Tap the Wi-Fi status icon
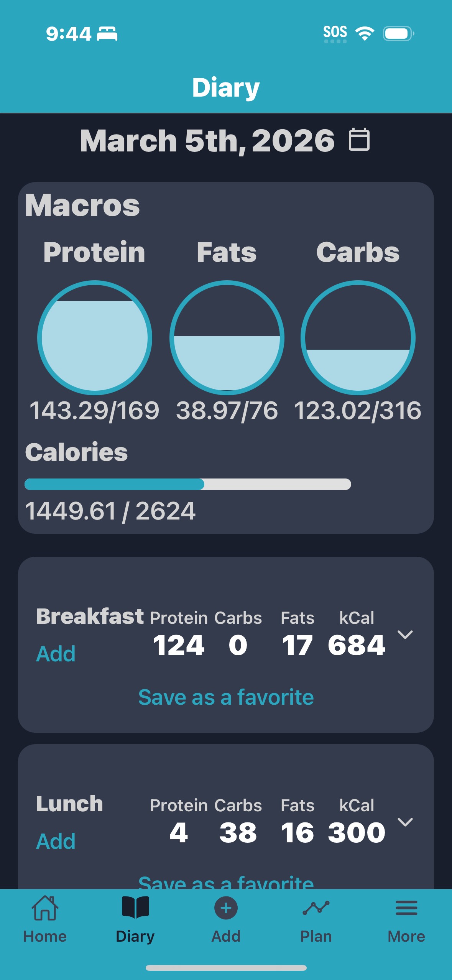 pos(365,33)
